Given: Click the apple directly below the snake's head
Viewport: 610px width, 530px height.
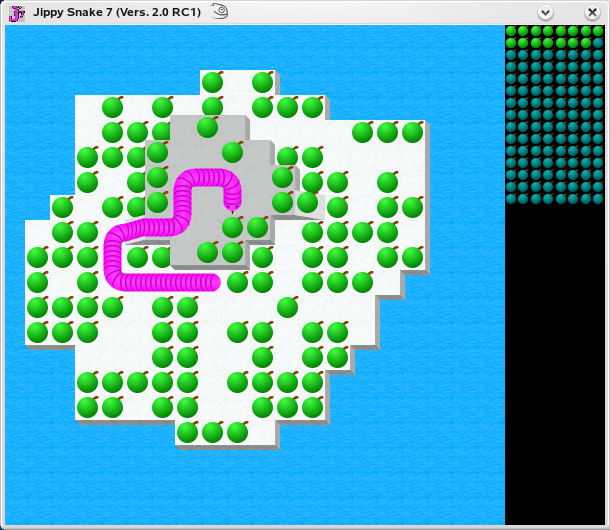Looking at the screenshot, I should pyautogui.click(x=233, y=226).
